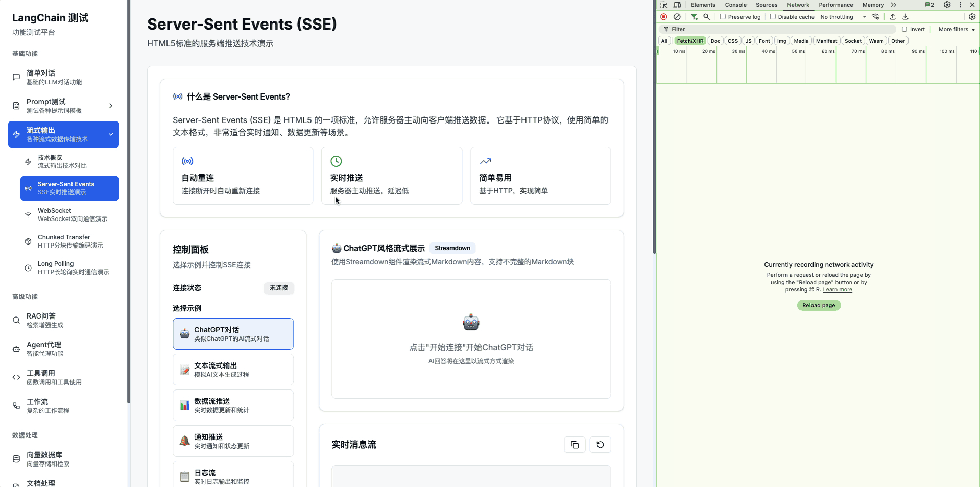Select the ChatGPT对话 example
The width and height of the screenshot is (980, 487).
pyautogui.click(x=233, y=334)
